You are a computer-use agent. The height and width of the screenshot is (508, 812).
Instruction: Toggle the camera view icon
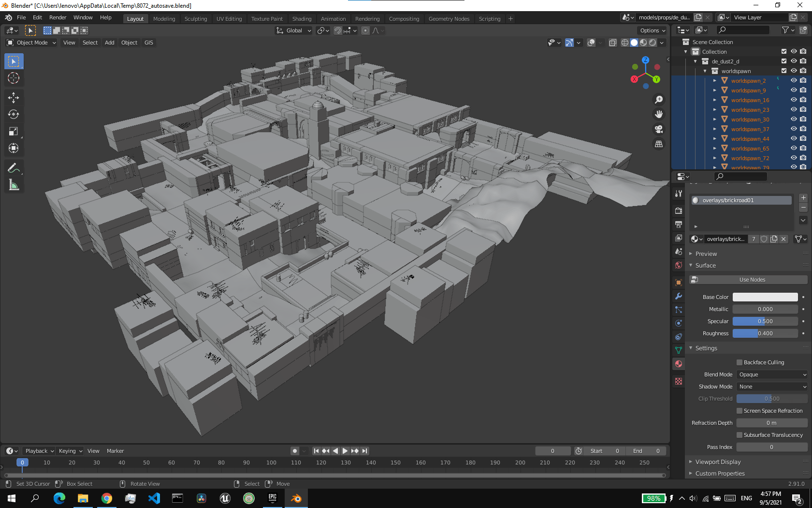(659, 129)
